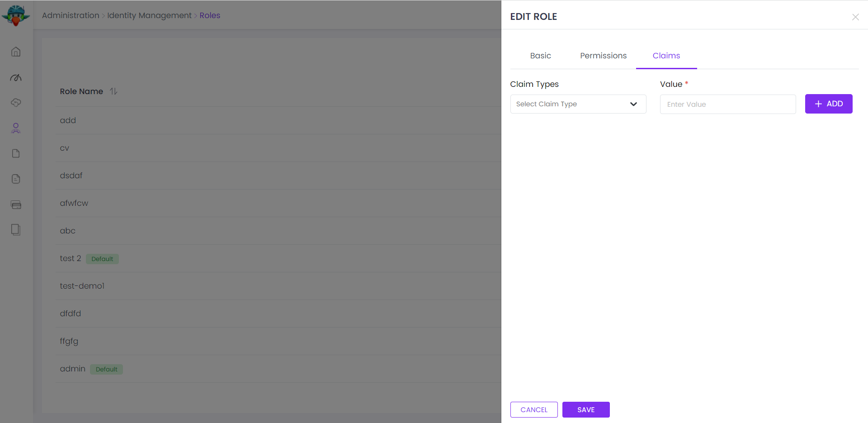Click the bird logo in the sidebar
The height and width of the screenshot is (423, 868).
point(16,15)
